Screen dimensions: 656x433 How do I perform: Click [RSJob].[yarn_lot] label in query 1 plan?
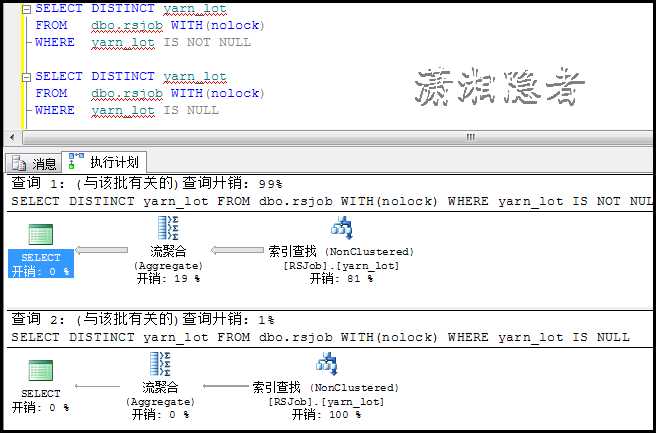pyautogui.click(x=341, y=266)
